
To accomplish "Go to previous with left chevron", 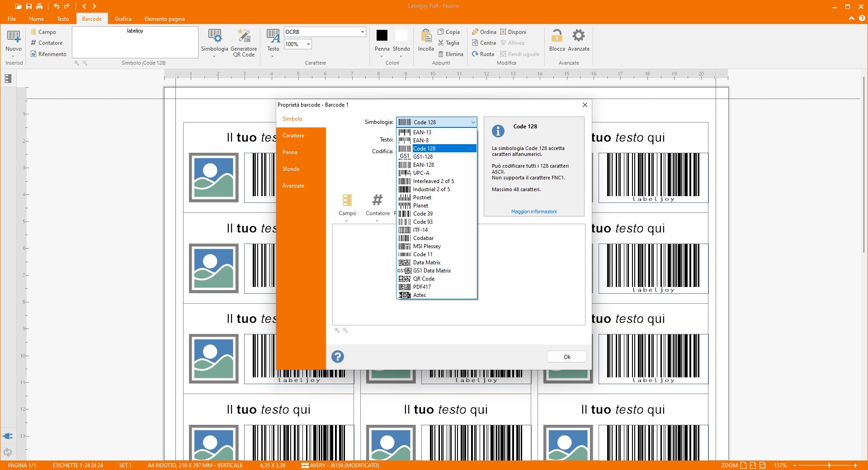I will pos(85,6).
